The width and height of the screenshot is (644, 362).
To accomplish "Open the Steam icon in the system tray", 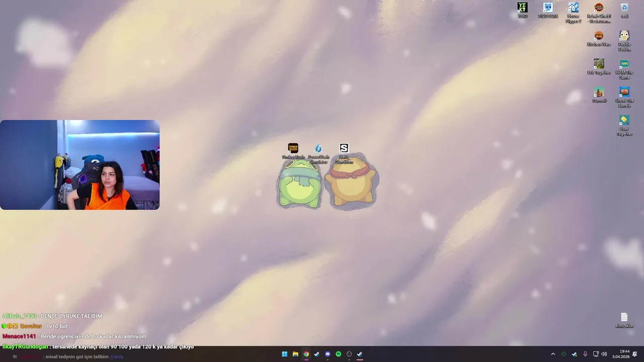I will (x=574, y=354).
